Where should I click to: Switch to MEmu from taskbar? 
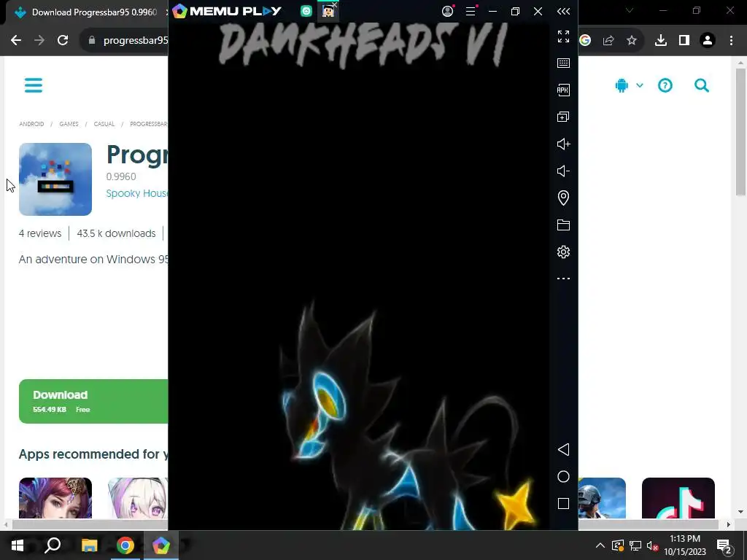click(161, 545)
